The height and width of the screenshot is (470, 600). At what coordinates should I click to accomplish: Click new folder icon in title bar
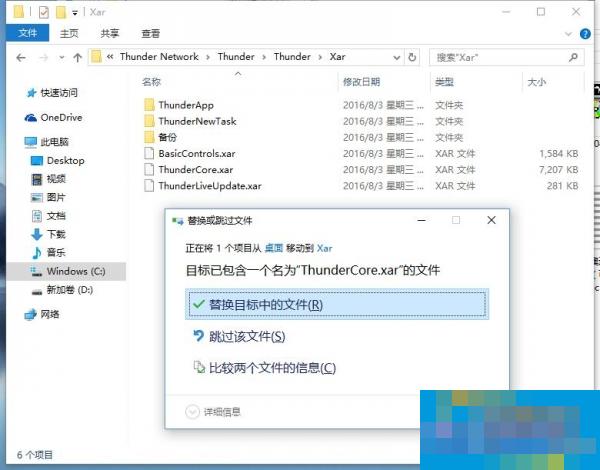pos(61,12)
